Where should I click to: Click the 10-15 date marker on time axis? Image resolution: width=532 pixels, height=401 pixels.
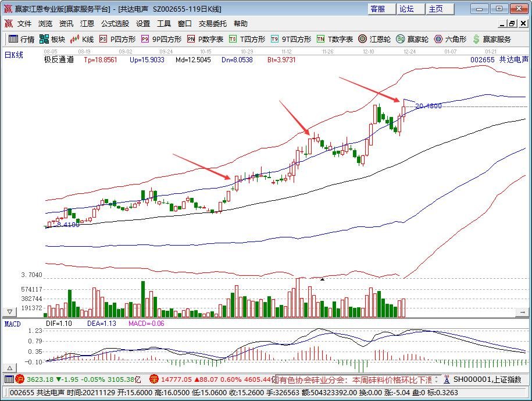click(206, 52)
